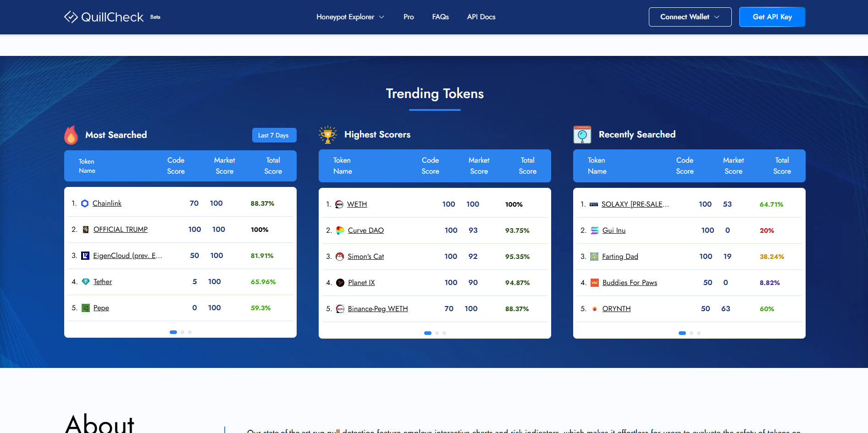Click the Simon's Cat token icon
This screenshot has height=433, width=868.
340,257
